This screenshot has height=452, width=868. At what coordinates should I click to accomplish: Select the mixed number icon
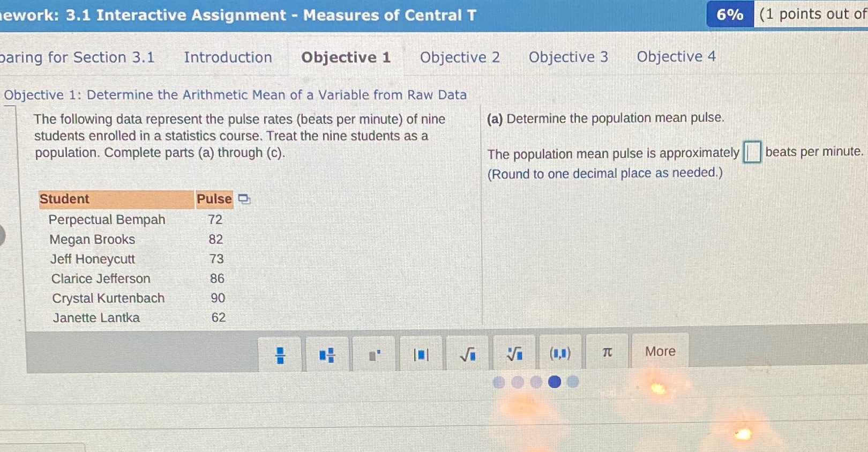click(327, 353)
